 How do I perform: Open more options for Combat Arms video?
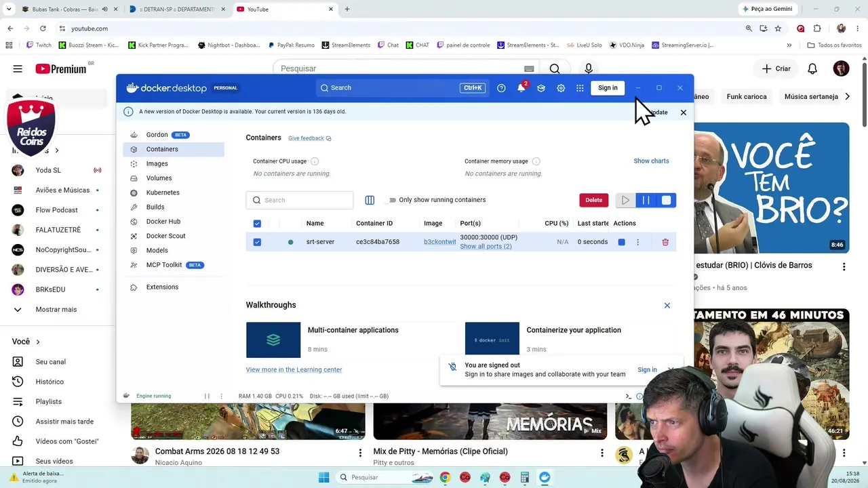[360, 453]
